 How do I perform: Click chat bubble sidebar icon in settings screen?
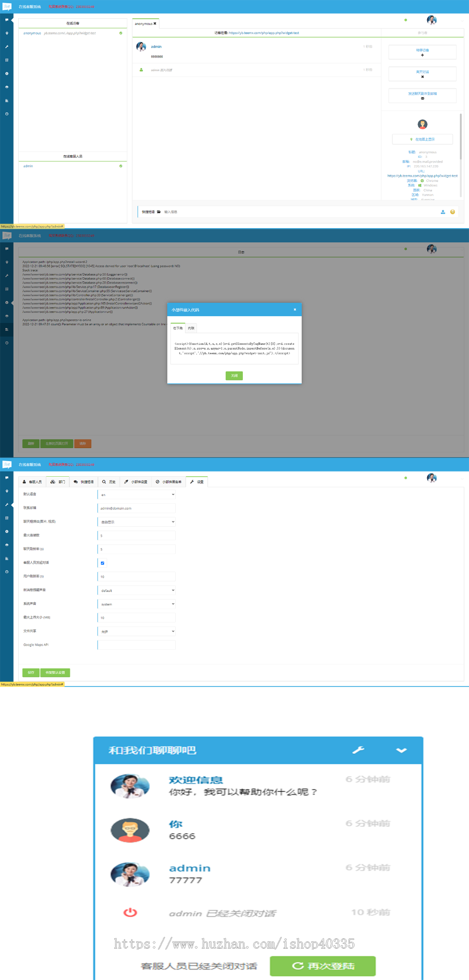point(7,478)
